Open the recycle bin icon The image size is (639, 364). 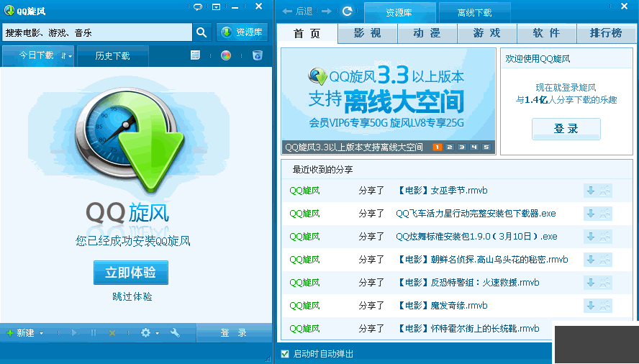tap(257, 55)
